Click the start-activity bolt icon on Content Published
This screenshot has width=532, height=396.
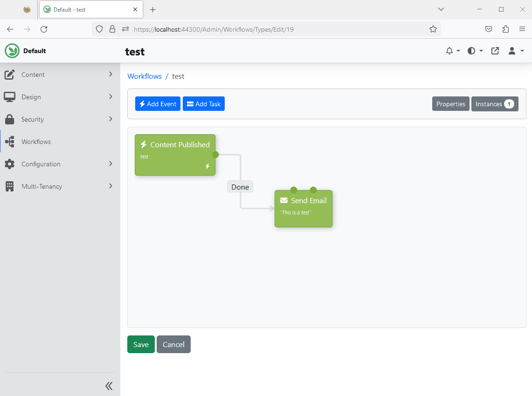[207, 166]
